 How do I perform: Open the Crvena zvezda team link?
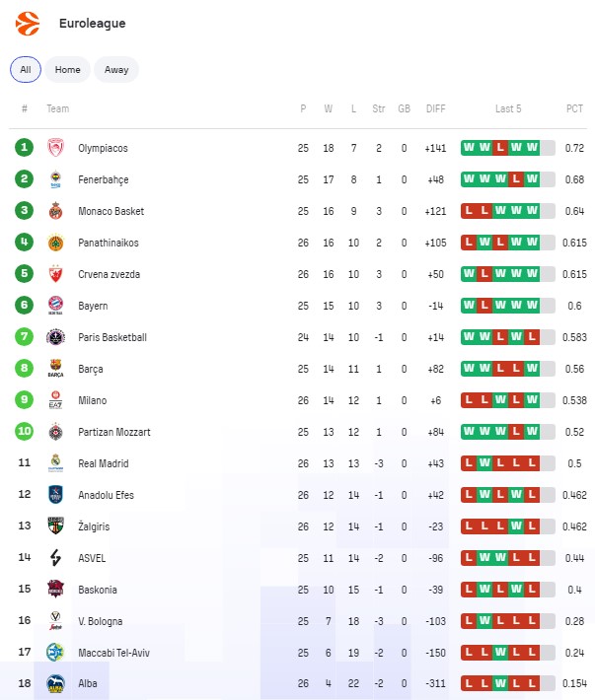pyautogui.click(x=109, y=274)
